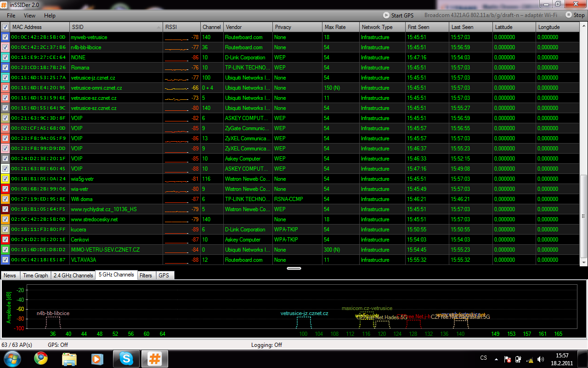Image resolution: width=588 pixels, height=368 pixels.
Task: Click the panel splitter handle
Action: (x=294, y=268)
